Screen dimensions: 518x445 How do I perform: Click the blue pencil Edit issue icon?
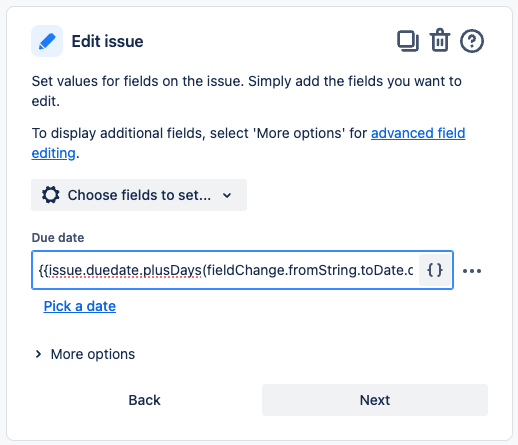47,41
